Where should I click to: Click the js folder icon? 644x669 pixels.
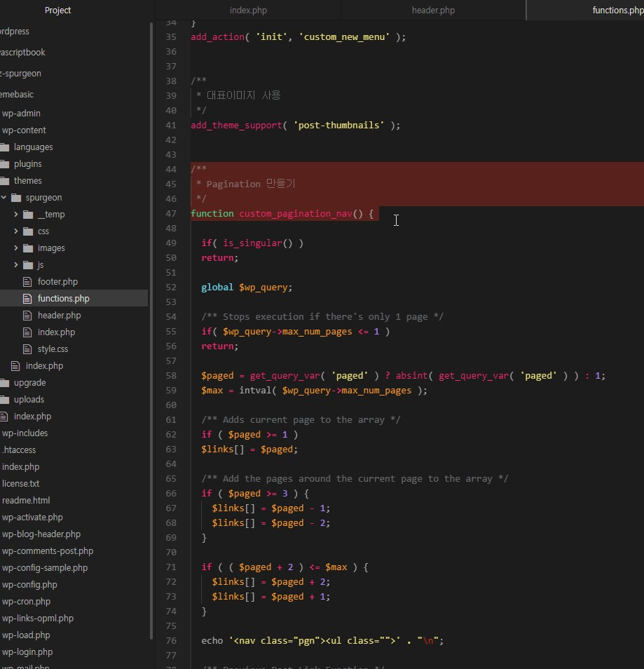click(28, 265)
